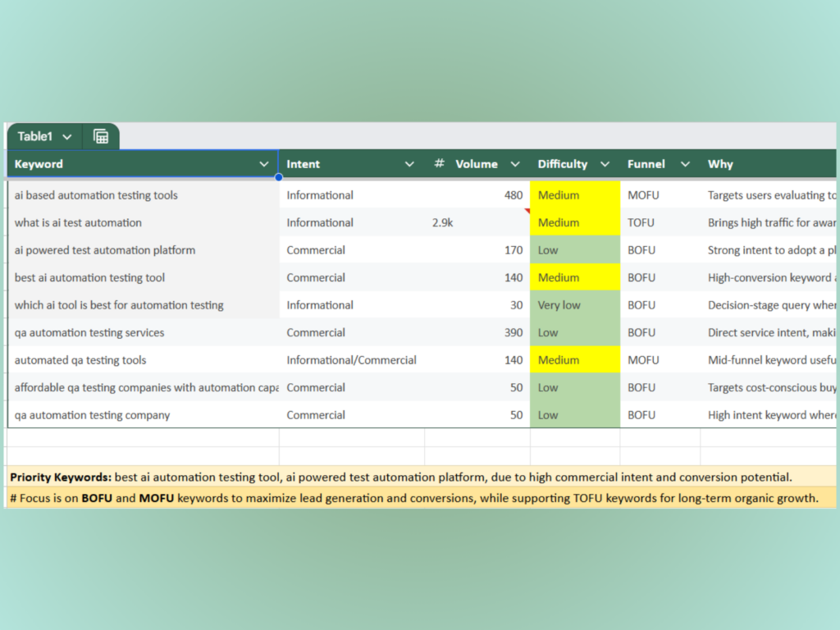Click Commercial intent in the 'best ai automation testing tool' row

click(352, 277)
